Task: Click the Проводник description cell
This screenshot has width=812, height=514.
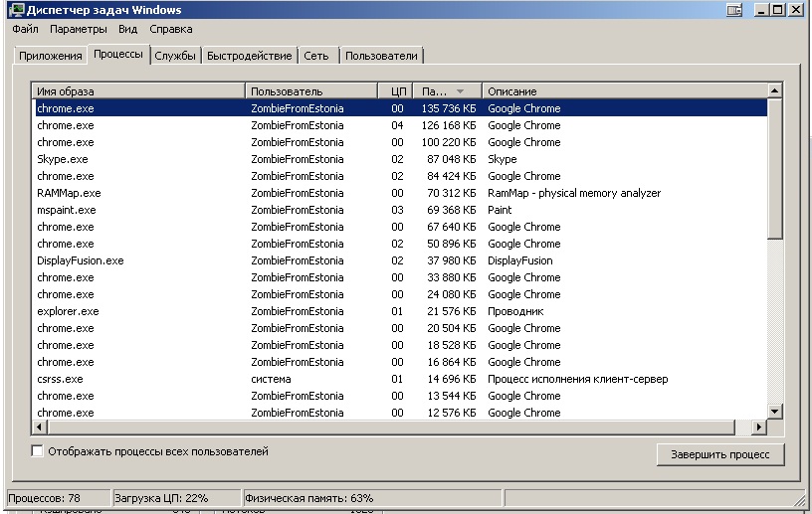Action: click(515, 311)
